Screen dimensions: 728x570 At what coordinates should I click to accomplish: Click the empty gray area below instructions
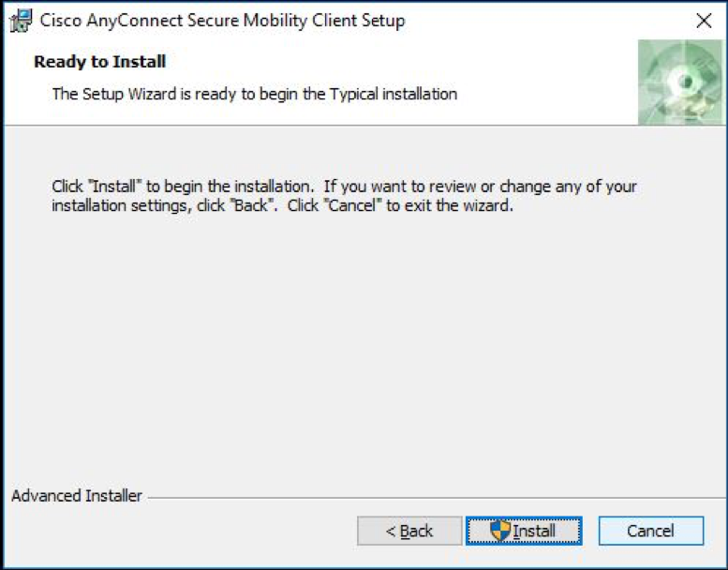tap(364, 356)
